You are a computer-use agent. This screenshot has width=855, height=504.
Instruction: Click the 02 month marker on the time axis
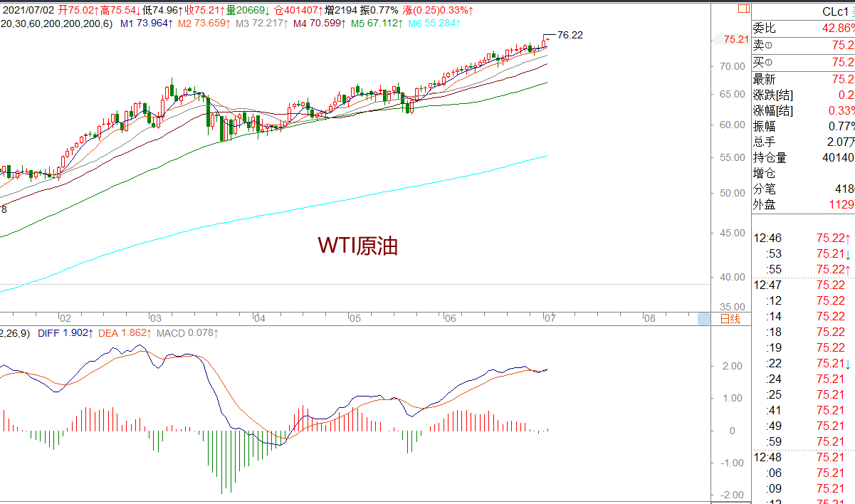65,318
